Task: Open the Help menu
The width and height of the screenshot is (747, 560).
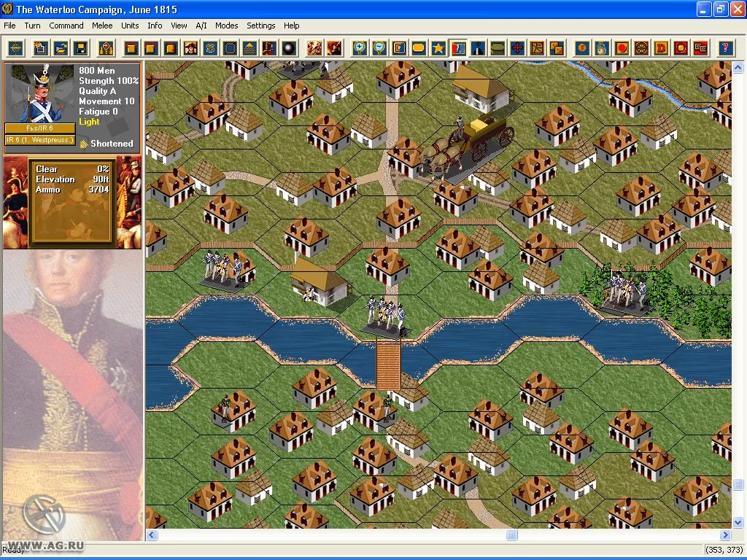Action: (x=292, y=26)
